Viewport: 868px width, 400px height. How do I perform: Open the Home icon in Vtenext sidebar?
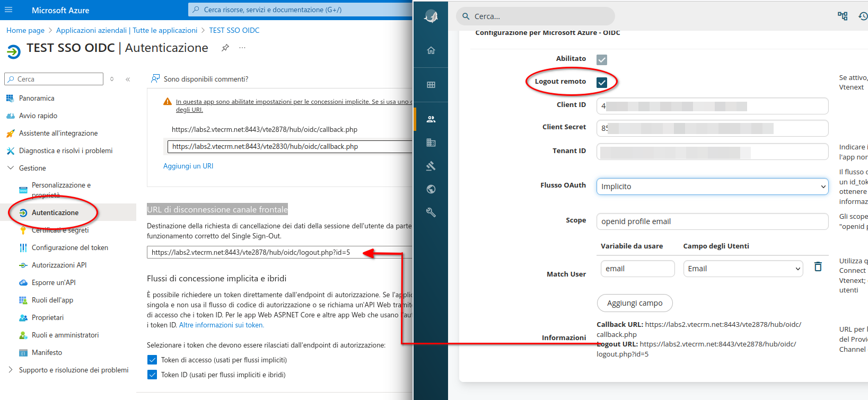(x=431, y=50)
